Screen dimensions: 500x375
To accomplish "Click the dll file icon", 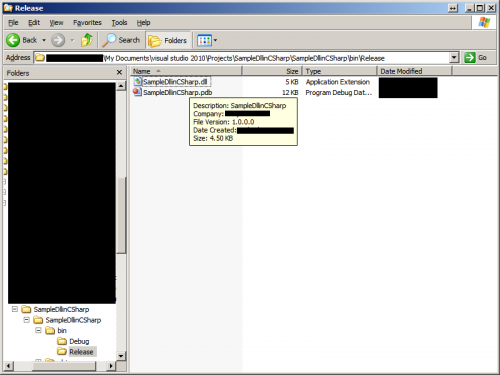I will [x=137, y=81].
